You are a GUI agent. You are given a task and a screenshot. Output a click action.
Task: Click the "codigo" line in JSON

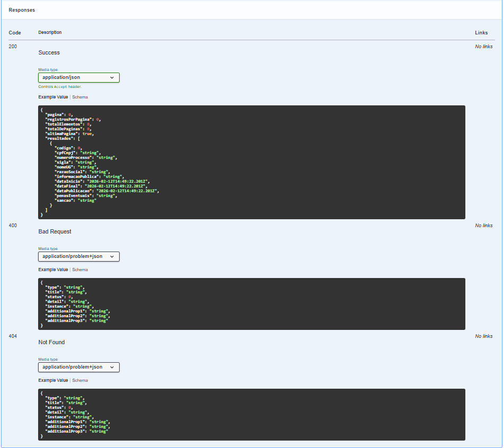pos(68,148)
